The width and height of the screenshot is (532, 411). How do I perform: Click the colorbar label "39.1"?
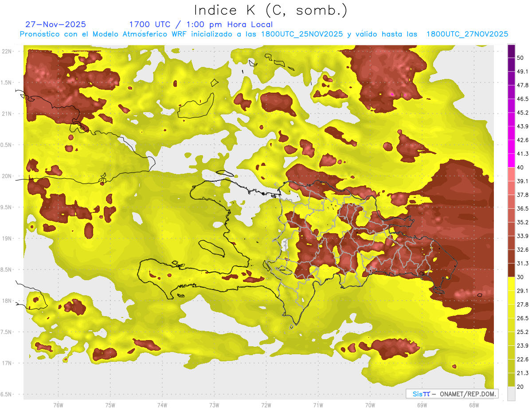pos(523,181)
